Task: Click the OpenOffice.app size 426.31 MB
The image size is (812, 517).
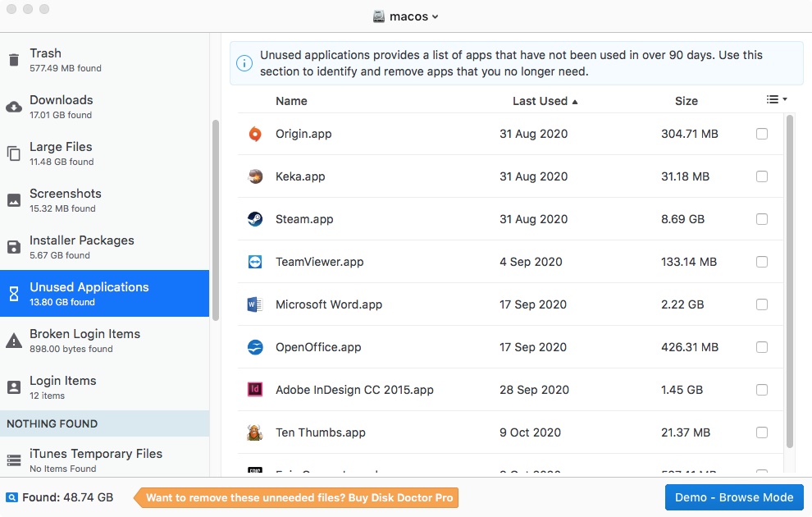Action: click(x=689, y=347)
